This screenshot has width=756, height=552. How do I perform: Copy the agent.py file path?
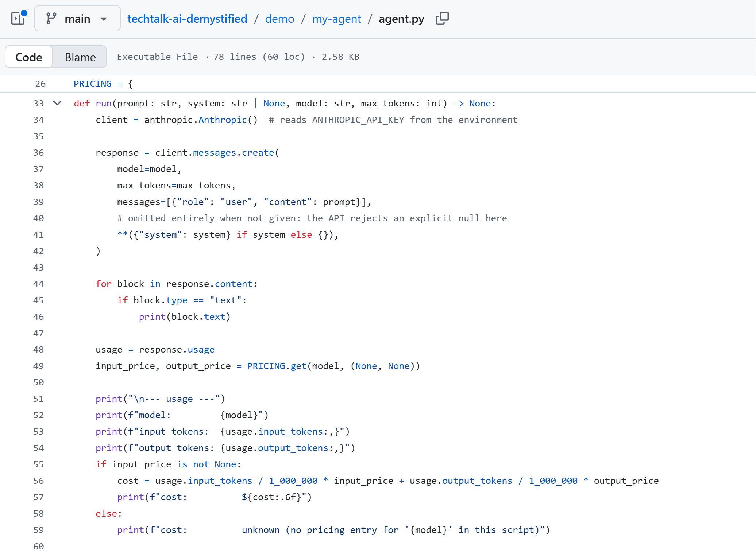(x=442, y=18)
